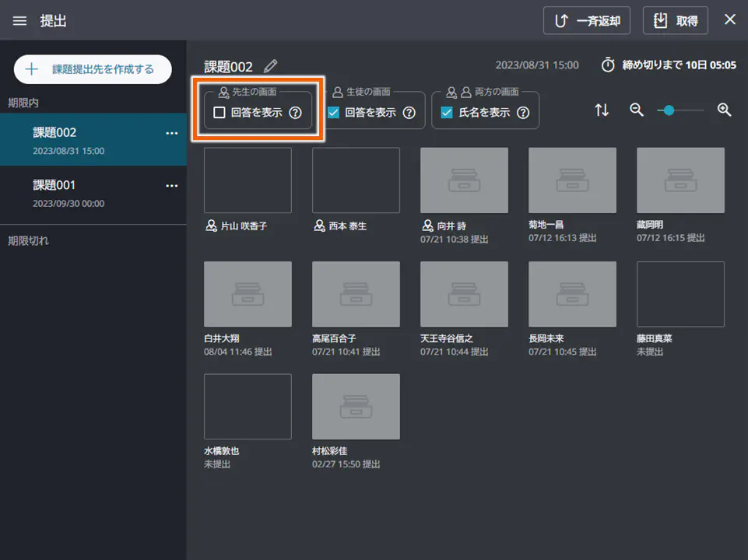This screenshot has height=560, width=748.
Task: Uncheck 氏名を表示 for both screens
Action: coord(446,111)
